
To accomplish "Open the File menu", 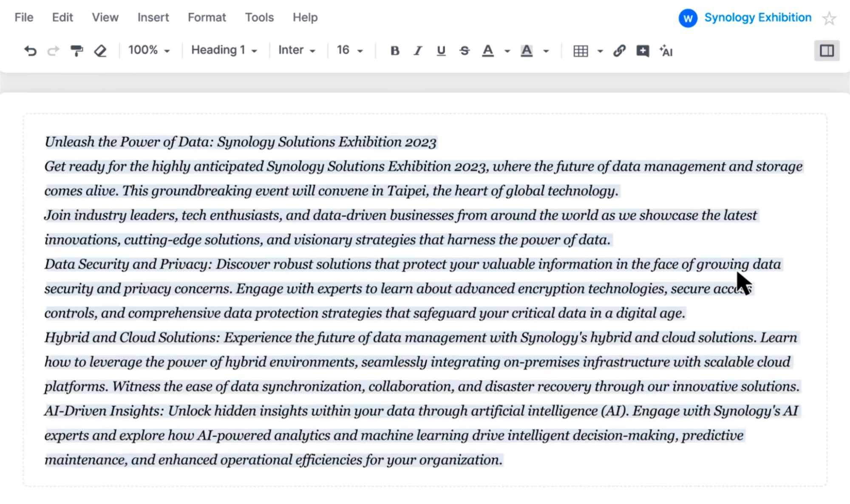I will tap(24, 17).
